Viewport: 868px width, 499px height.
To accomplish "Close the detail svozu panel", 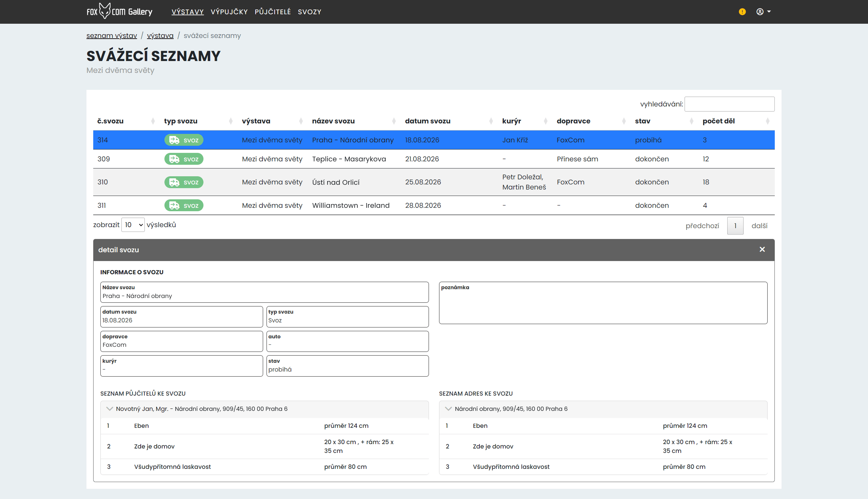I will tap(762, 249).
